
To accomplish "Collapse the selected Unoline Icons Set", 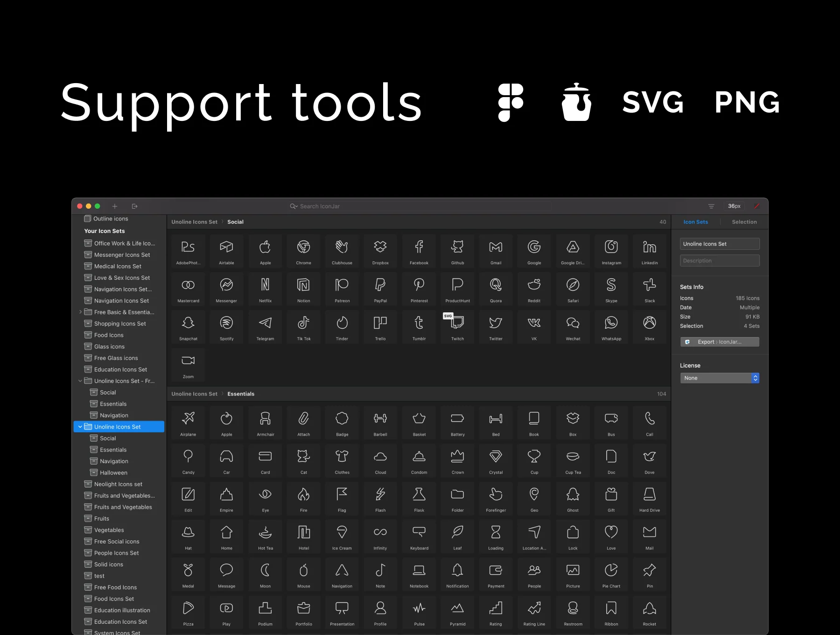I will click(x=80, y=427).
